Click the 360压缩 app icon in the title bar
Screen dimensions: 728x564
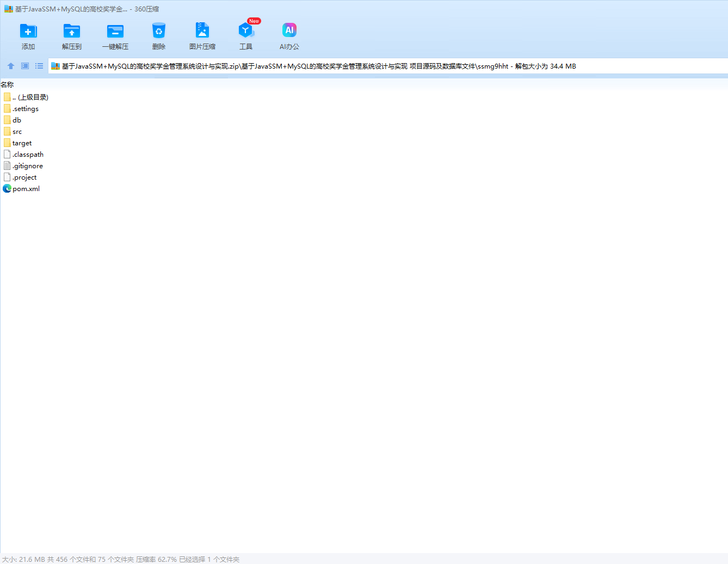coord(9,9)
